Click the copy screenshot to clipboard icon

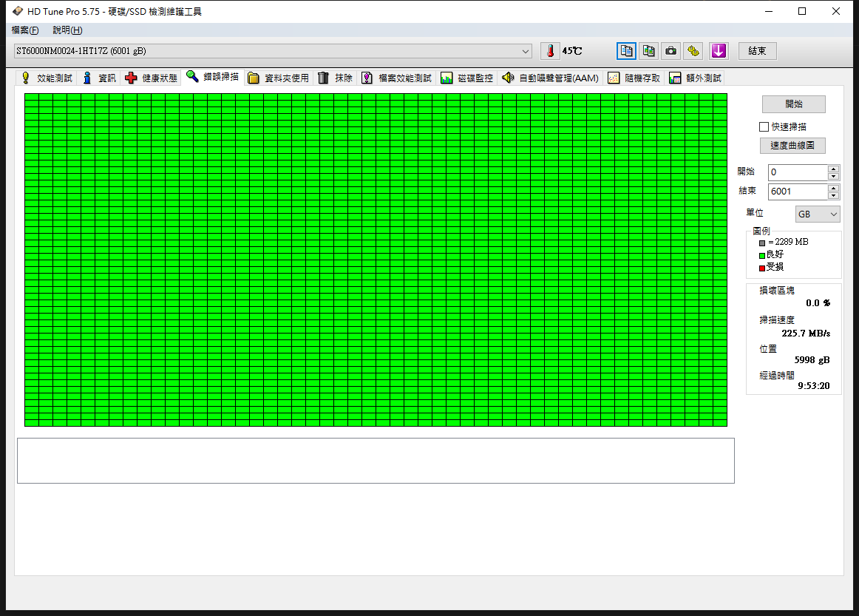tap(648, 51)
